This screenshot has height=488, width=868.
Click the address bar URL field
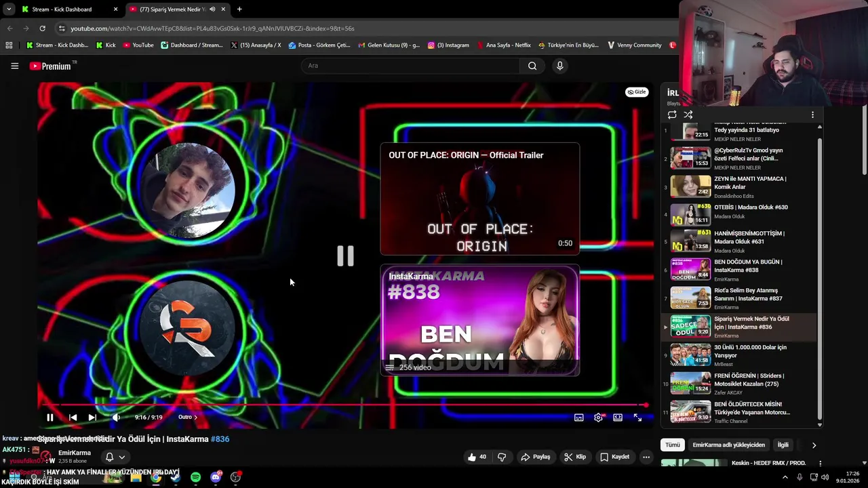coord(366,28)
